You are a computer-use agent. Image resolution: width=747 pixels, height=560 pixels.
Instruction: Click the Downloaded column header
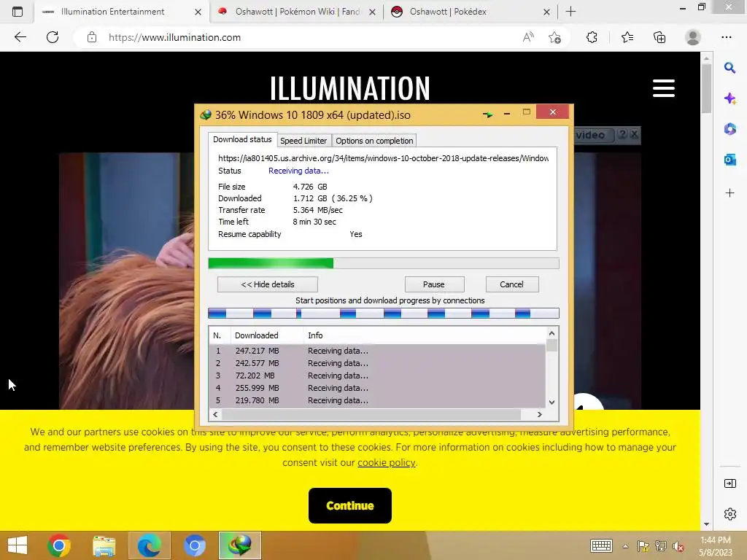[267, 335]
